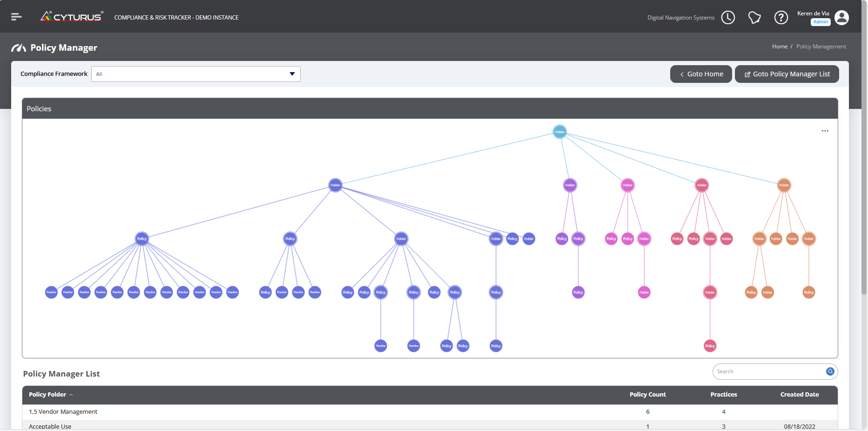Image resolution: width=868 pixels, height=431 pixels.
Task: Click the tag icon in the top bar
Action: click(x=754, y=17)
